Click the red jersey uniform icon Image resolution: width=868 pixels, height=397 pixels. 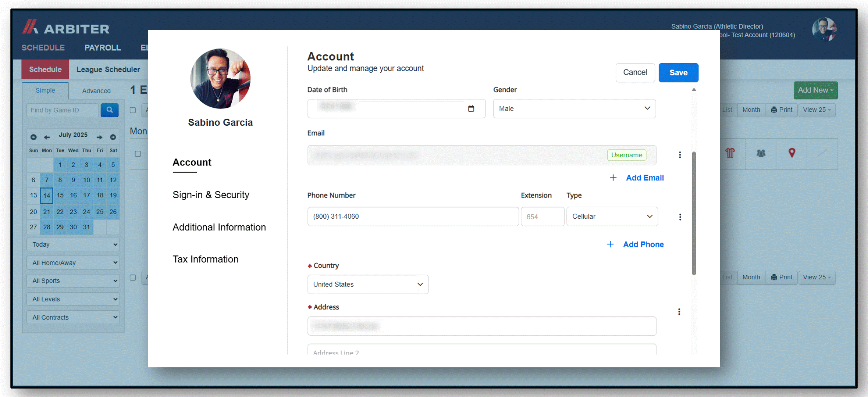pos(730,153)
